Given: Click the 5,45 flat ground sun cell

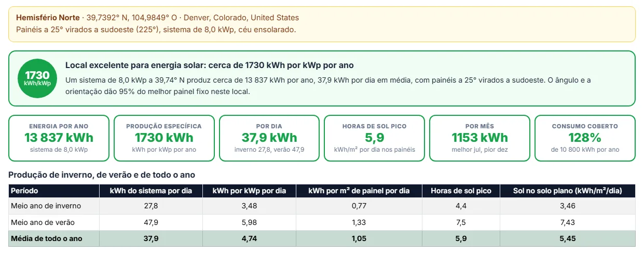Looking at the screenshot, I should [x=567, y=238].
